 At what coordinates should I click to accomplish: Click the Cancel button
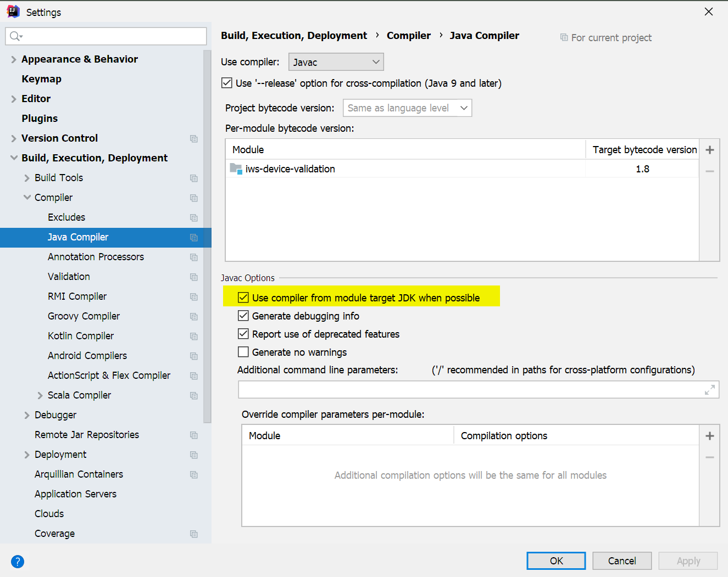(x=622, y=561)
